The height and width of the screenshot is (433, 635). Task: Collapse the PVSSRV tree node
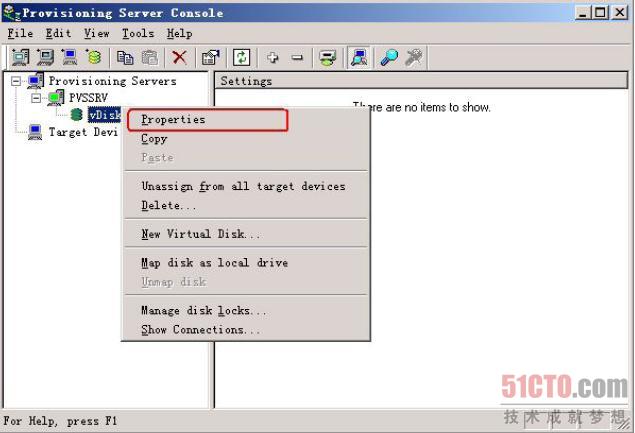point(36,98)
